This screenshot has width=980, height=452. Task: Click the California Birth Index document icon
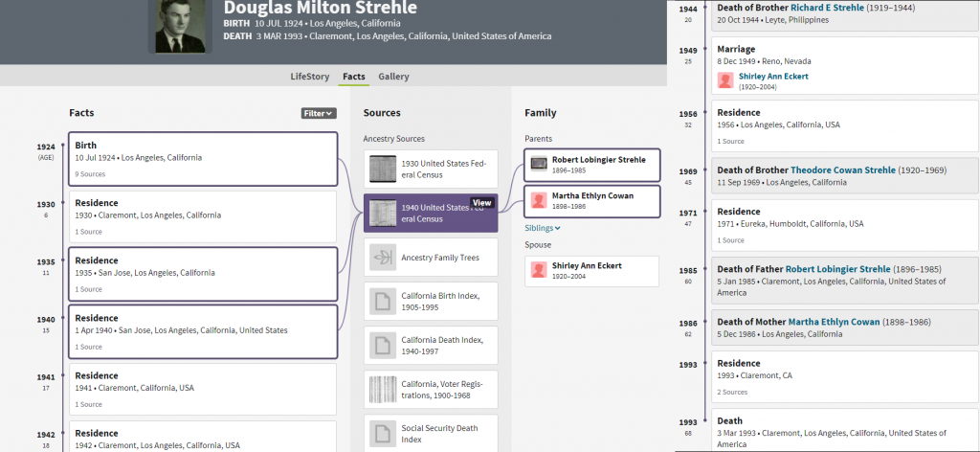click(383, 302)
